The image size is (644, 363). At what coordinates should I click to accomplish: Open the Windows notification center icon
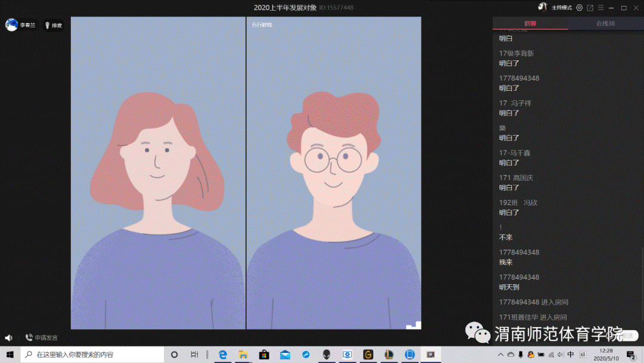click(630, 355)
